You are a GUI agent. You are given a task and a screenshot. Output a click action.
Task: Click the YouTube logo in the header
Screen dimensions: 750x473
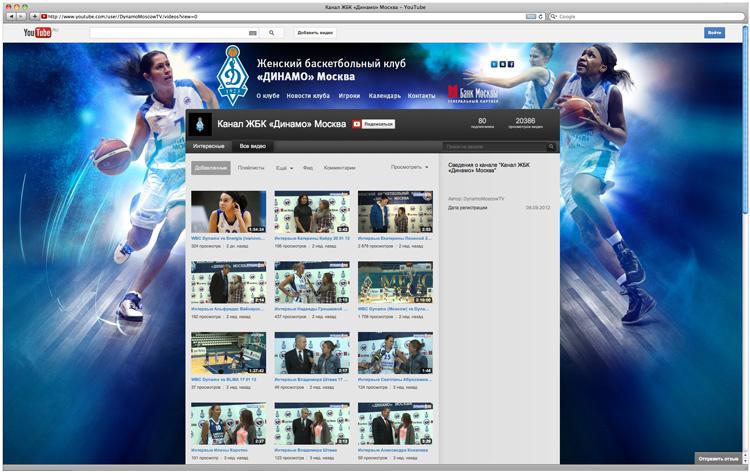(38, 33)
